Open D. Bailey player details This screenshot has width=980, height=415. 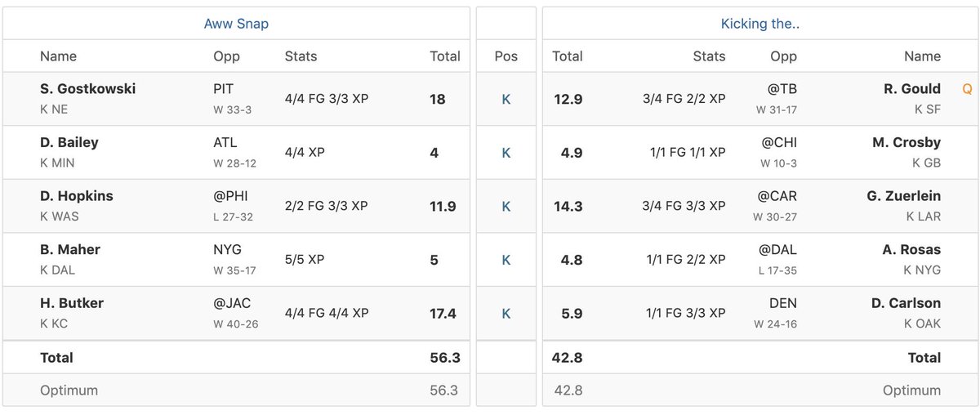[69, 142]
